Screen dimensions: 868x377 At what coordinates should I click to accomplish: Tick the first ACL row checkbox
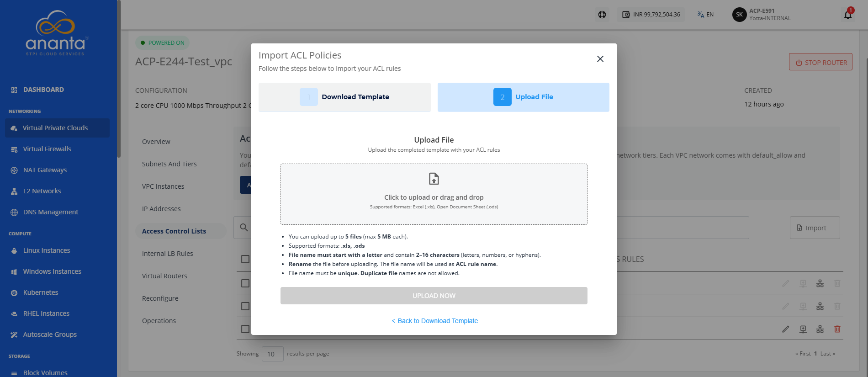(245, 283)
